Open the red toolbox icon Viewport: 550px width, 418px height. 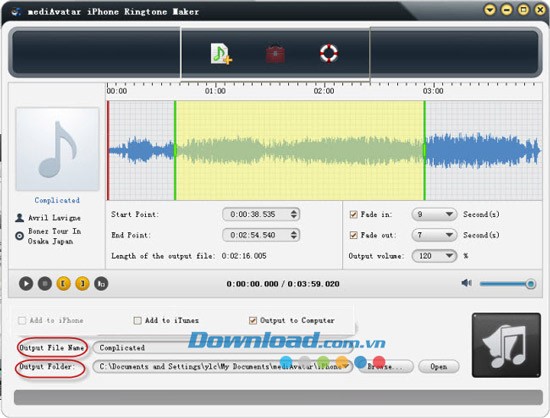pos(275,54)
